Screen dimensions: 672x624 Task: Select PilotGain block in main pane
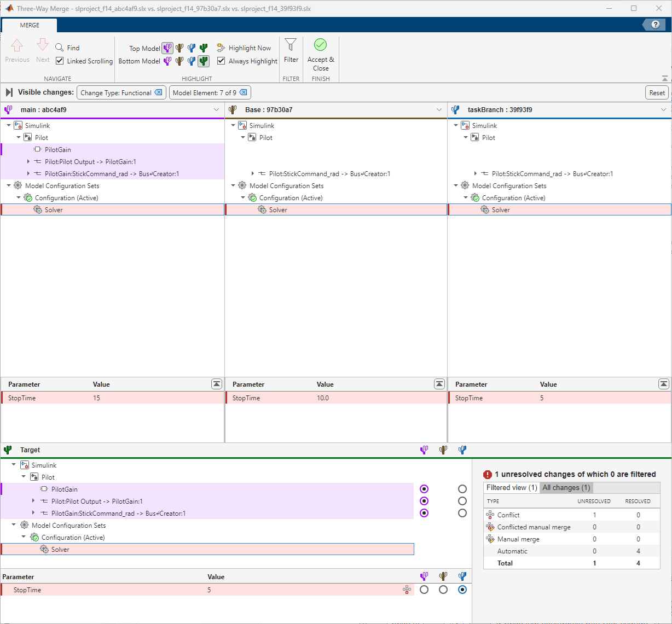click(x=112, y=150)
